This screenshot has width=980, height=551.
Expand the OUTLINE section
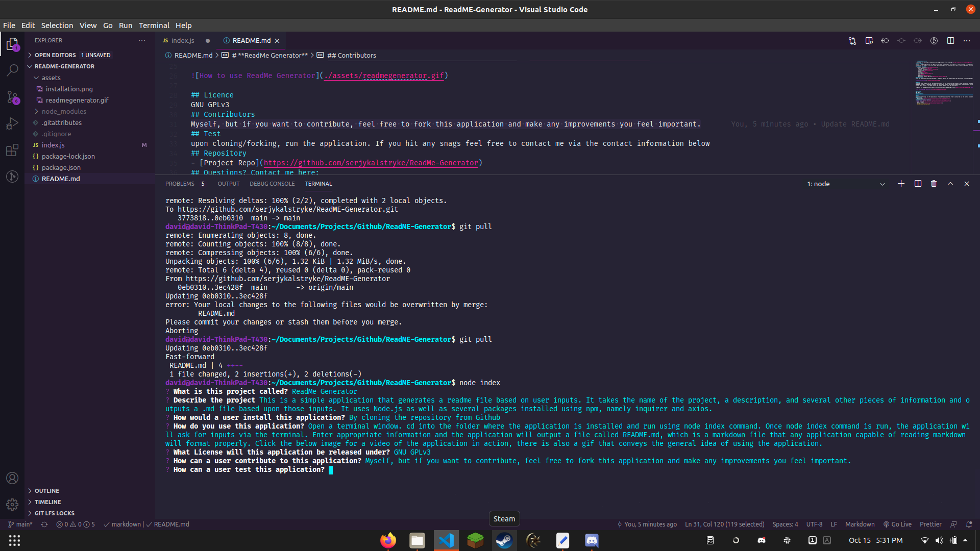[47, 491]
